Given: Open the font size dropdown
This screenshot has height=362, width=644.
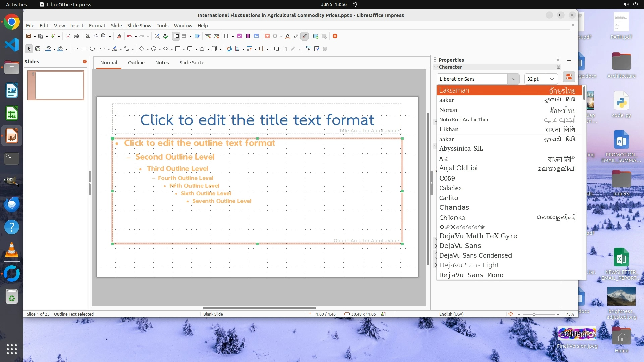Looking at the screenshot, I should click(x=552, y=79).
